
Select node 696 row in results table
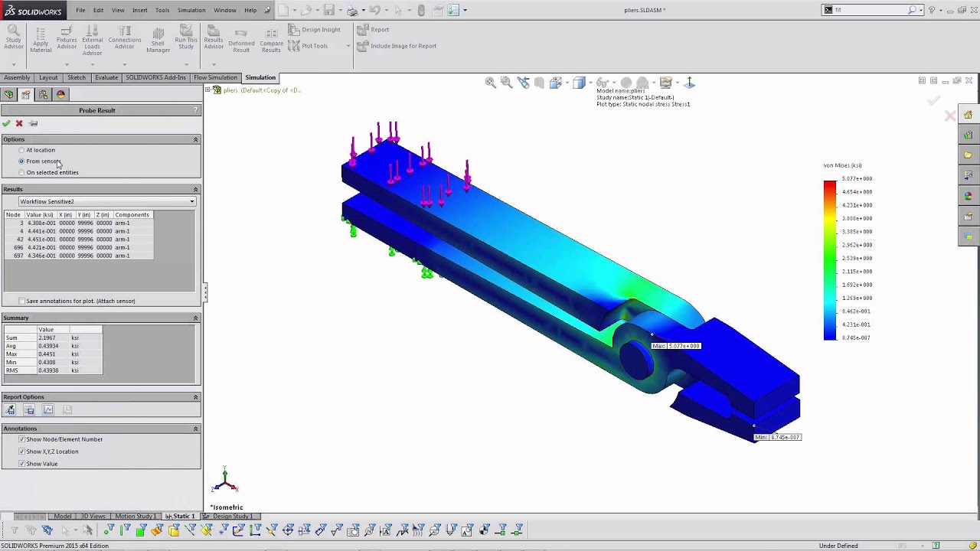(x=79, y=247)
